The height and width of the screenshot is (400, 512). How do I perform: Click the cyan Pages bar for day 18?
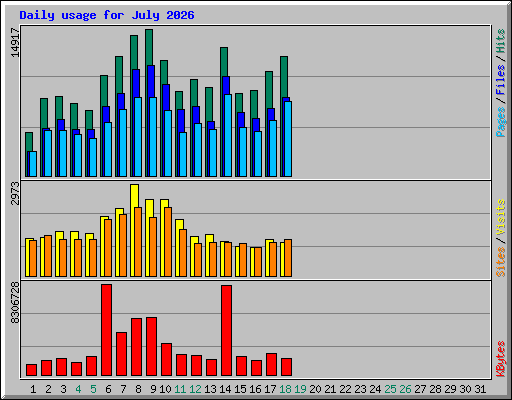click(x=288, y=139)
